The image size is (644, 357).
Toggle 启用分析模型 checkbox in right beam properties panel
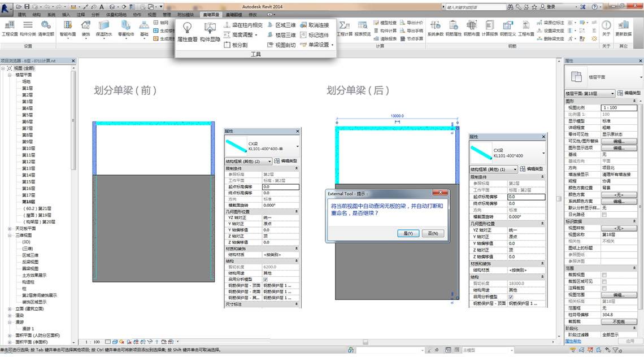[x=511, y=297]
